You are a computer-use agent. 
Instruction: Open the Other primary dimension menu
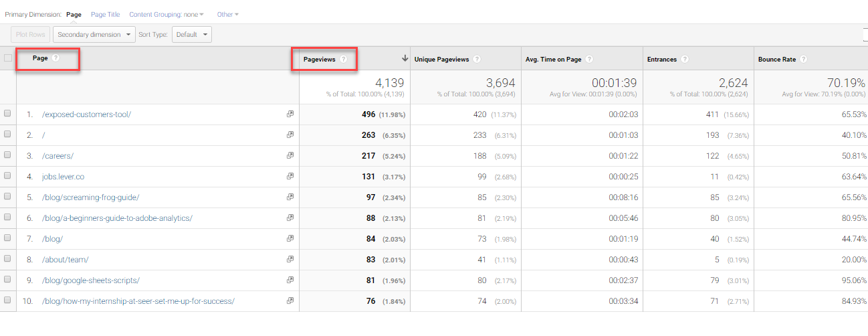point(227,14)
